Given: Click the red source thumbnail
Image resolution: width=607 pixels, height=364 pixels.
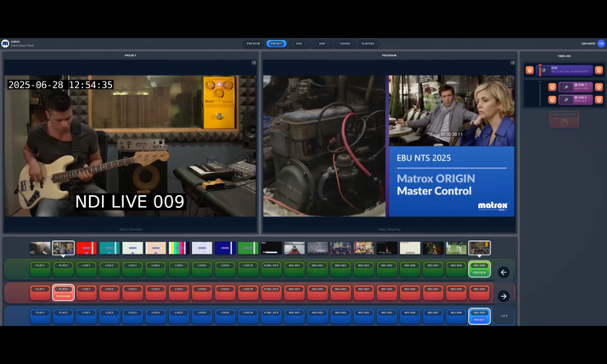Looking at the screenshot, I should [x=87, y=248].
